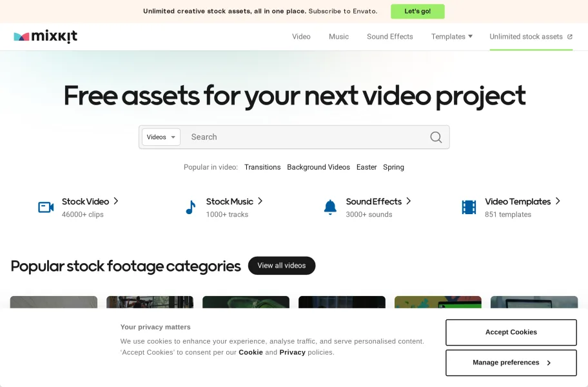Open the Privacy policy link

click(293, 352)
